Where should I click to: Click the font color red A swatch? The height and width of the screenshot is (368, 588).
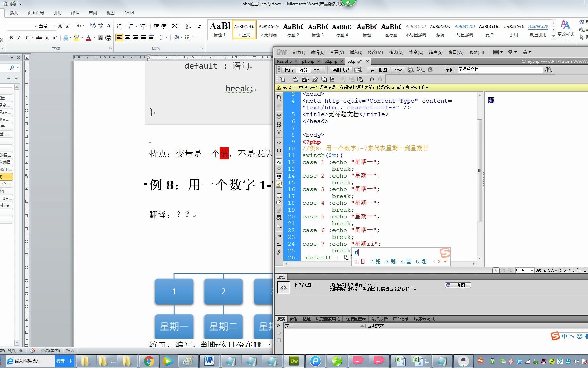click(x=88, y=38)
